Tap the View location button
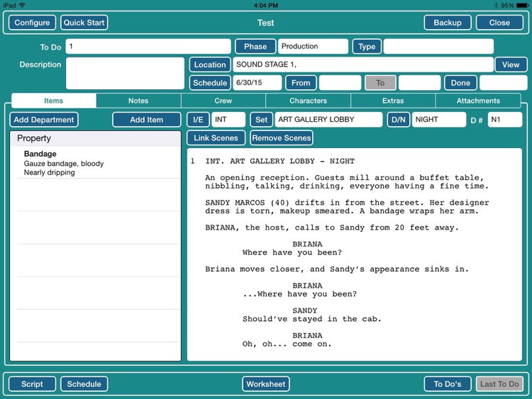This screenshot has width=532, height=399. click(510, 64)
